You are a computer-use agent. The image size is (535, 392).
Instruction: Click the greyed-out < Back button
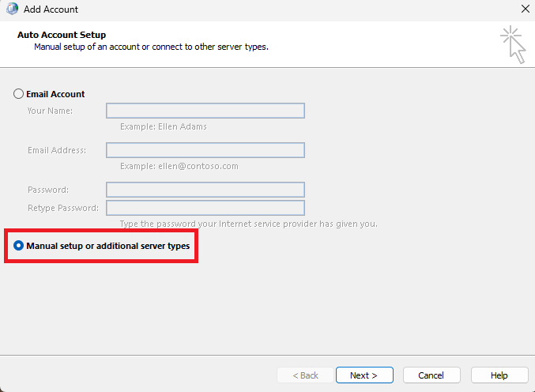305,375
